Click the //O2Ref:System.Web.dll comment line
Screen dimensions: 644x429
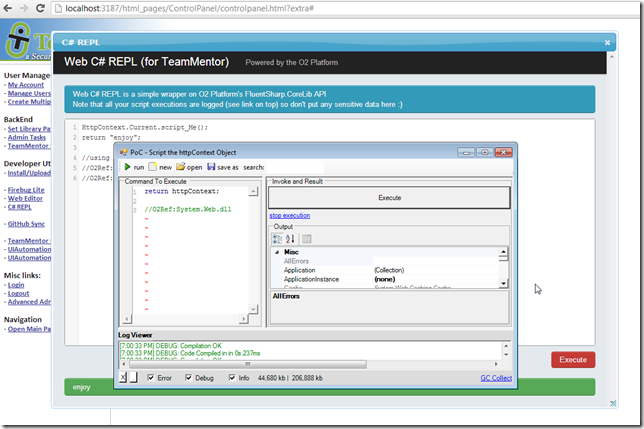(188, 209)
